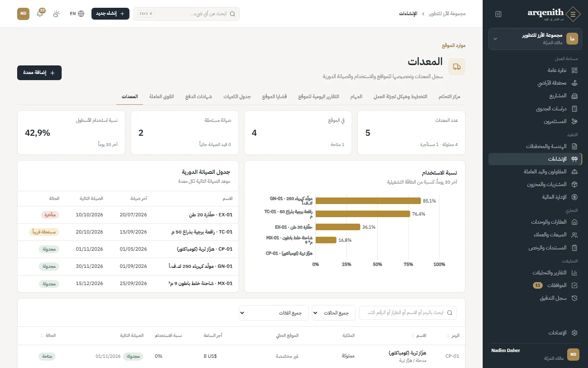Click the التقارير والتحليلات chart icon
This screenshot has height=368, width=588.
tap(575, 273)
